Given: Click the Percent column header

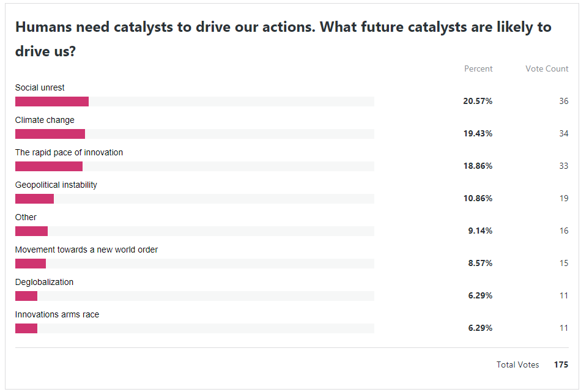Looking at the screenshot, I should click(478, 68).
